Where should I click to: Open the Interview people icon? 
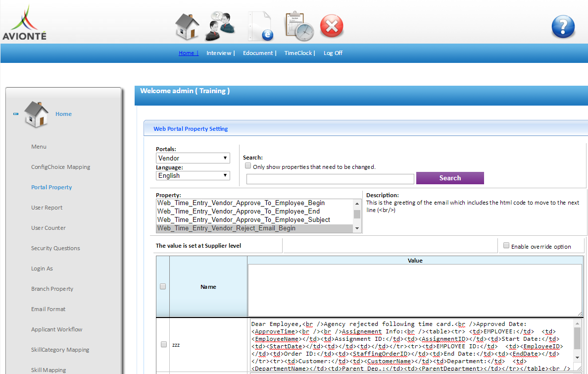click(x=220, y=26)
